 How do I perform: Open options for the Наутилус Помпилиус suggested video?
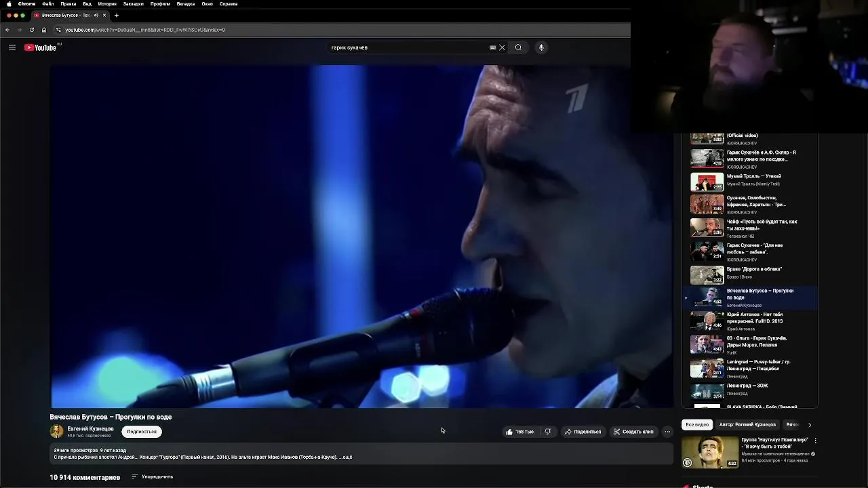tap(814, 441)
